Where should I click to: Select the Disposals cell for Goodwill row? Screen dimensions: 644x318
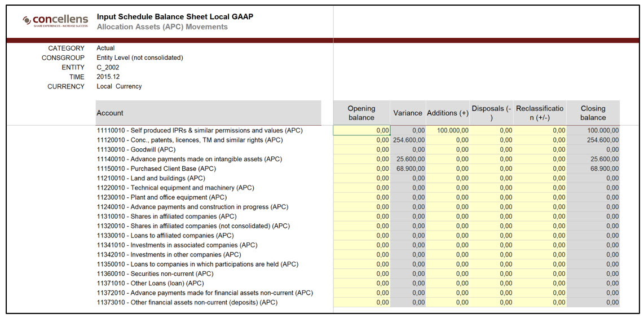[492, 149]
